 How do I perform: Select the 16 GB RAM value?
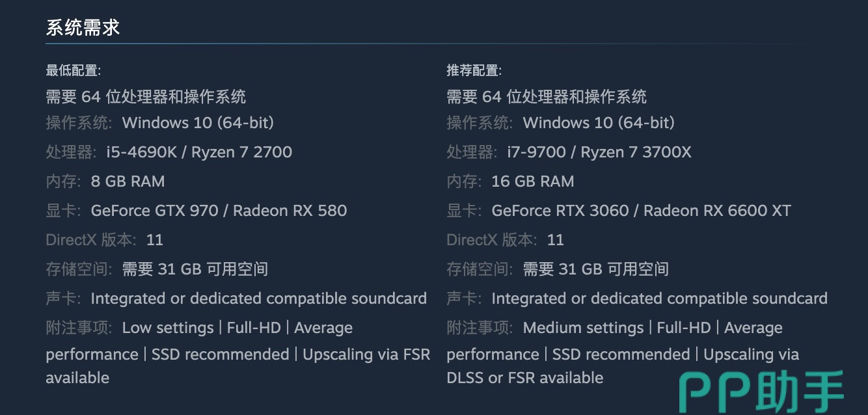click(x=533, y=181)
